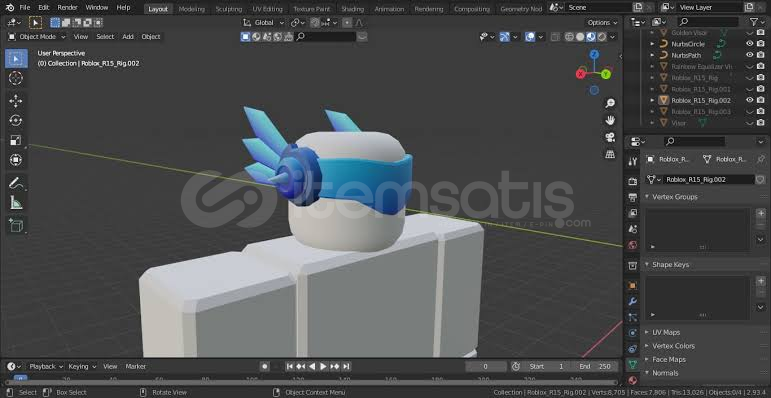This screenshot has width=771, height=398.
Task: Select the Measure tool
Action: pos(16,203)
